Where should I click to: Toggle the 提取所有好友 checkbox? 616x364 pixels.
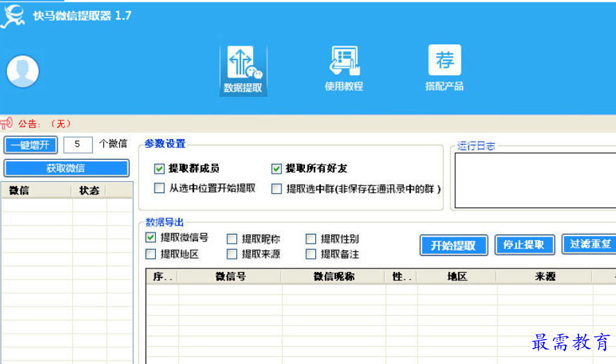click(276, 169)
